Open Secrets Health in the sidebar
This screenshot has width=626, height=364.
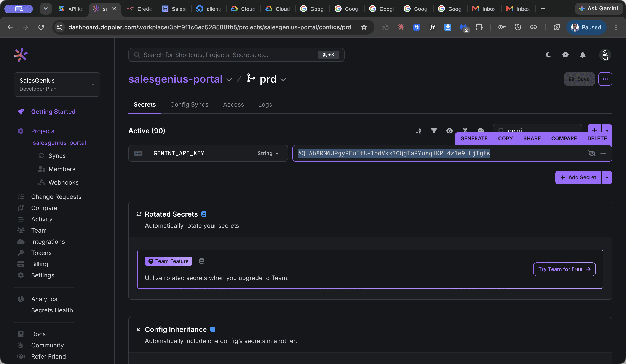(52, 310)
